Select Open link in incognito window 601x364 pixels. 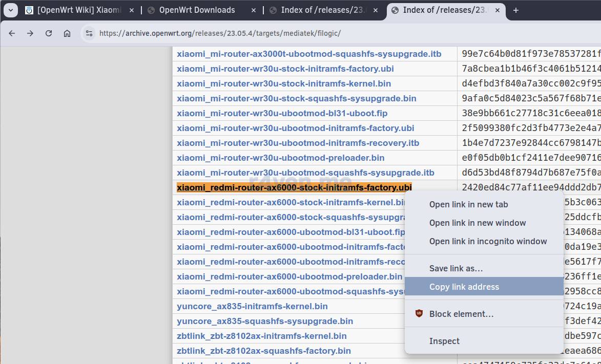(488, 241)
